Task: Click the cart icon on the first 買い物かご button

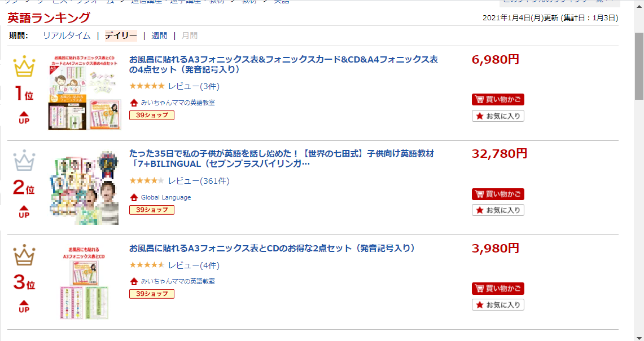Action: pyautogui.click(x=479, y=100)
